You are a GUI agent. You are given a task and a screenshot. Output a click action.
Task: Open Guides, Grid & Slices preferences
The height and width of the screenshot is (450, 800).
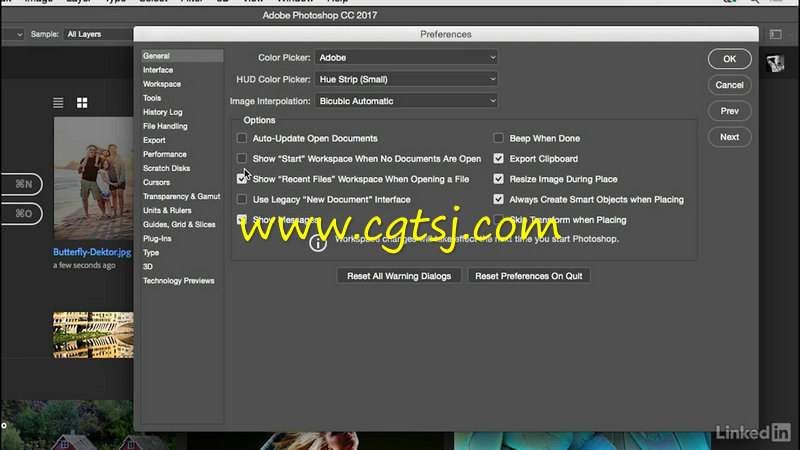(179, 224)
